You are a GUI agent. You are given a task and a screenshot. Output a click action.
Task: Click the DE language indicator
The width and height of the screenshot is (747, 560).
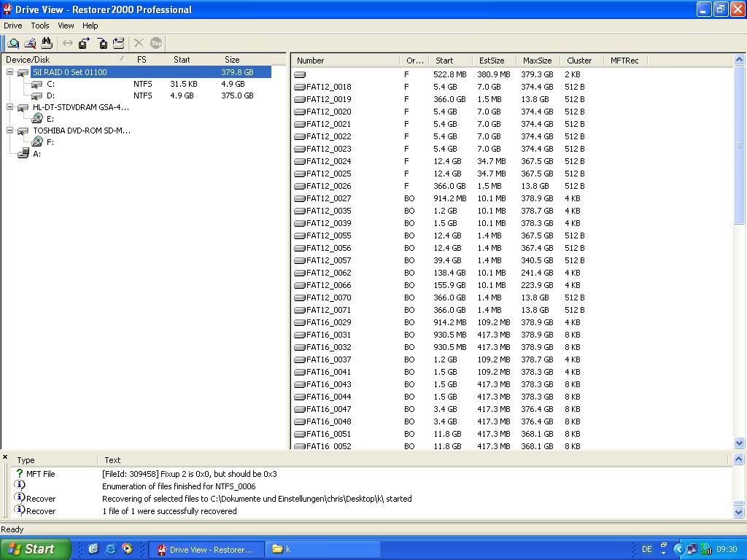(x=646, y=549)
